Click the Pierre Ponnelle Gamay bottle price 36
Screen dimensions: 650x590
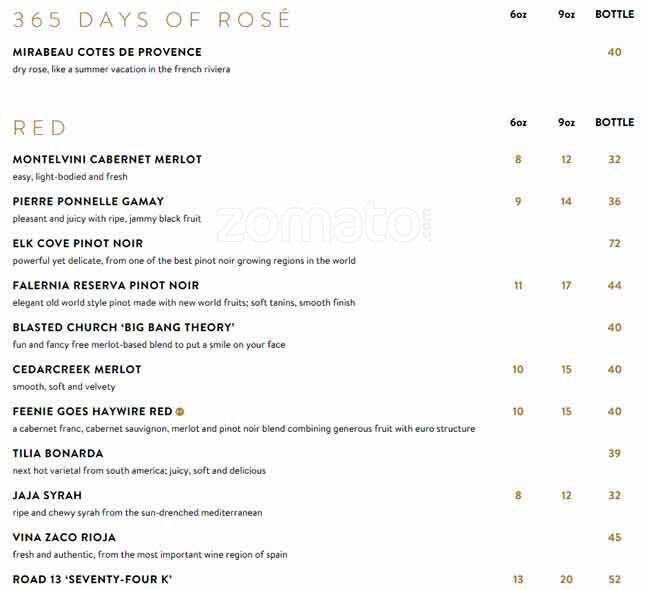point(614,202)
